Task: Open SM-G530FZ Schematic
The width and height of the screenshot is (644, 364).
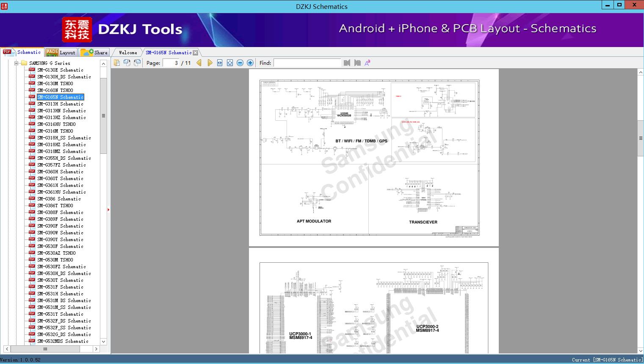Action: (61, 267)
